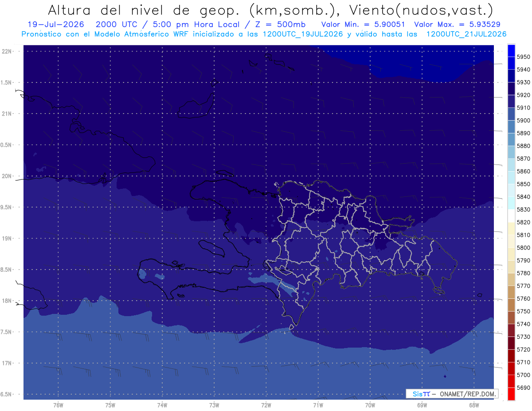Image resolution: width=532 pixels, height=411 pixels.
Task: Click the '68W' longitude label
Action: pos(474,405)
